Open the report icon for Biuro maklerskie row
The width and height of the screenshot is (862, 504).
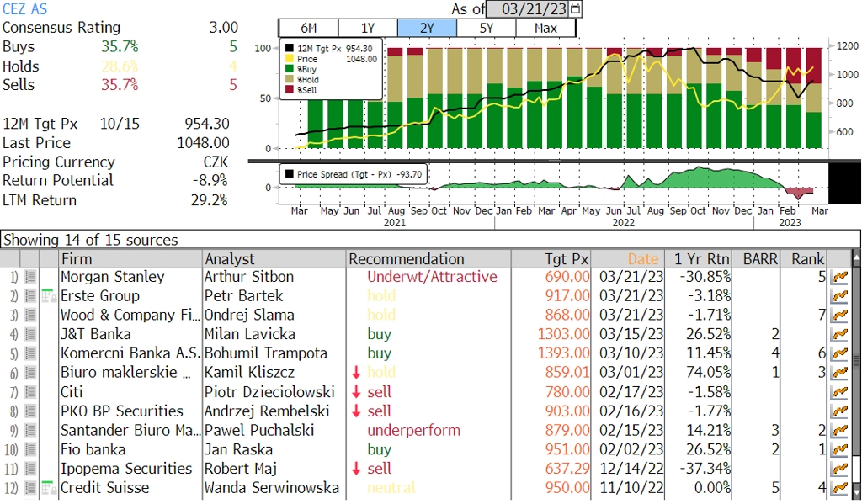(30, 373)
